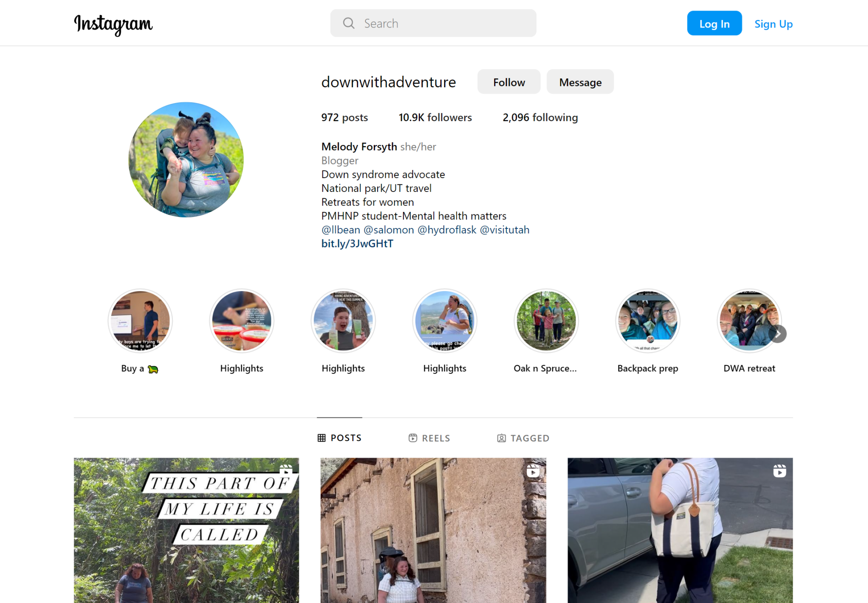Open the 'This part of my life' post
The width and height of the screenshot is (868, 603).
(x=186, y=530)
